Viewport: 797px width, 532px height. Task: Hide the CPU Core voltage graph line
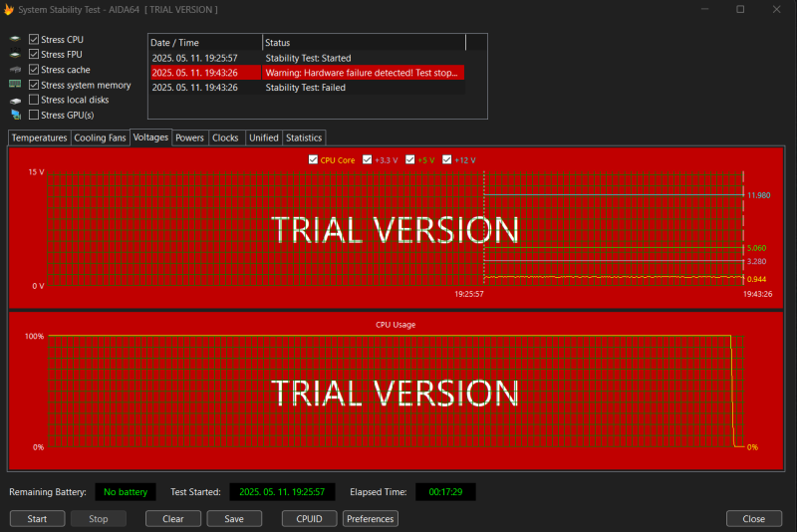313,159
